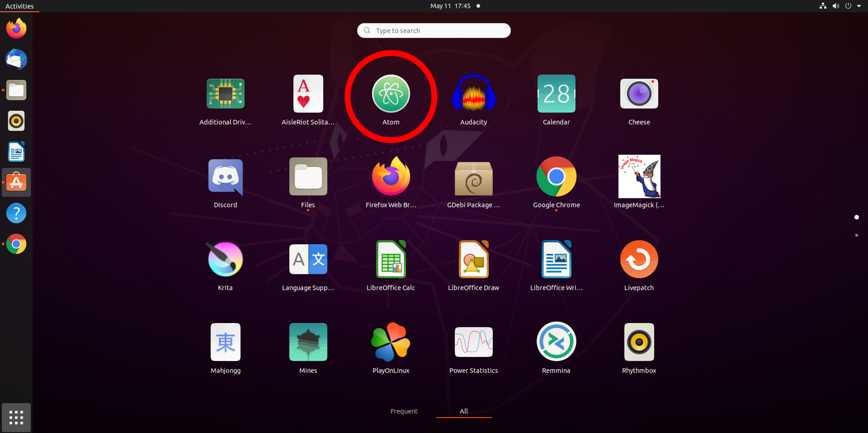The height and width of the screenshot is (433, 868).
Task: Go to the second app page indicator
Action: (x=856, y=235)
